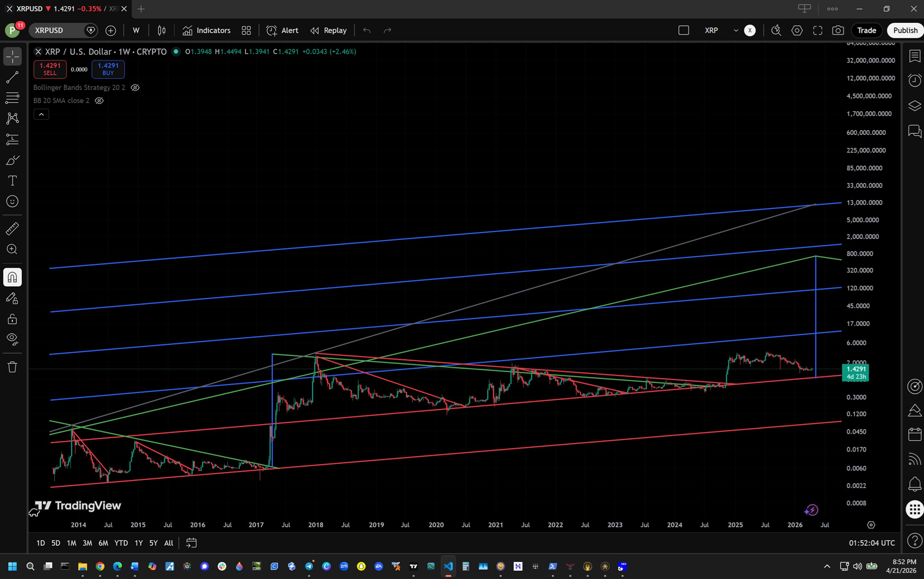
Task: Open the notifications bell panel
Action: click(x=915, y=484)
